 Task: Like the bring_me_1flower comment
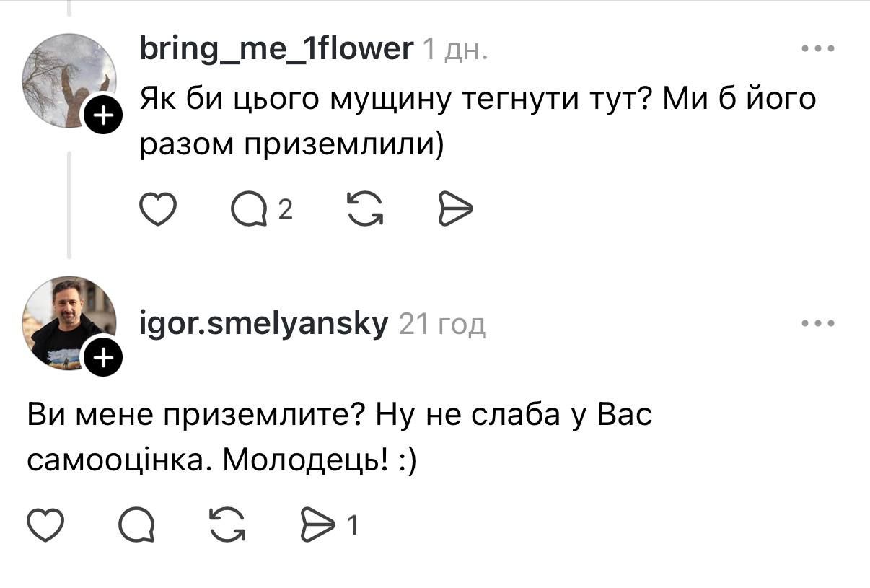tap(157, 210)
